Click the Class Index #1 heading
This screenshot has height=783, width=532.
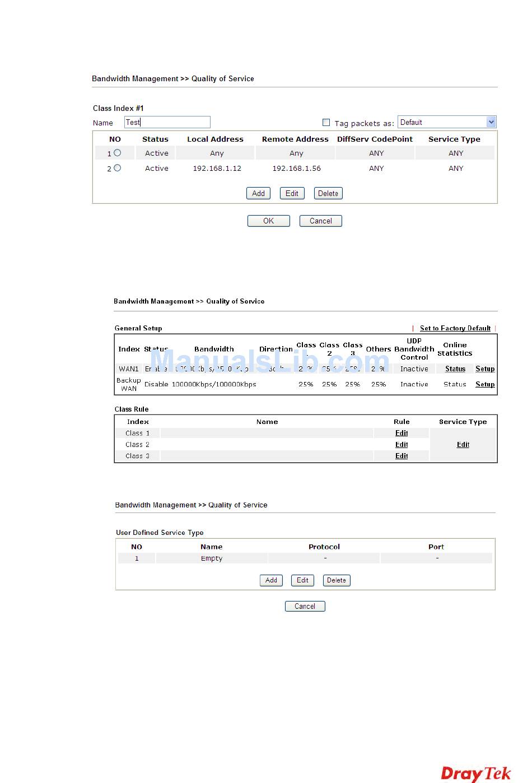click(x=118, y=108)
